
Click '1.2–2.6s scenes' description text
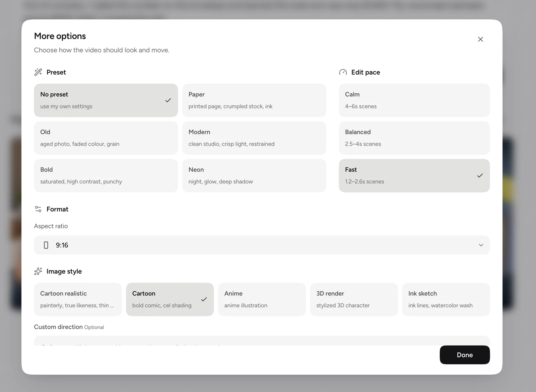click(x=364, y=181)
